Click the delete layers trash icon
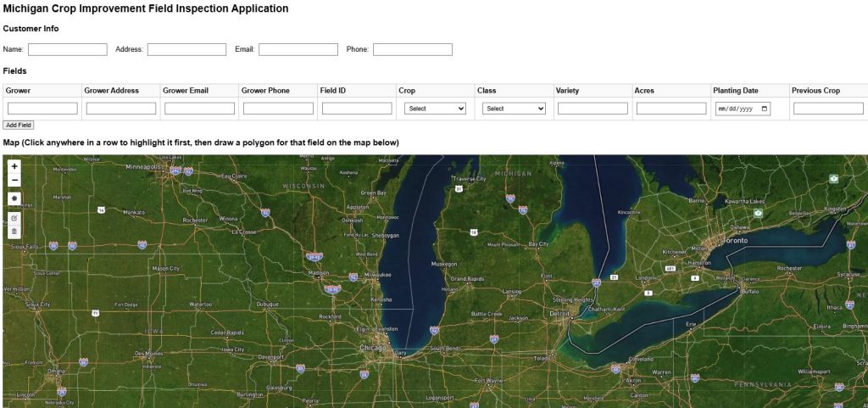The width and height of the screenshot is (868, 408). [14, 231]
